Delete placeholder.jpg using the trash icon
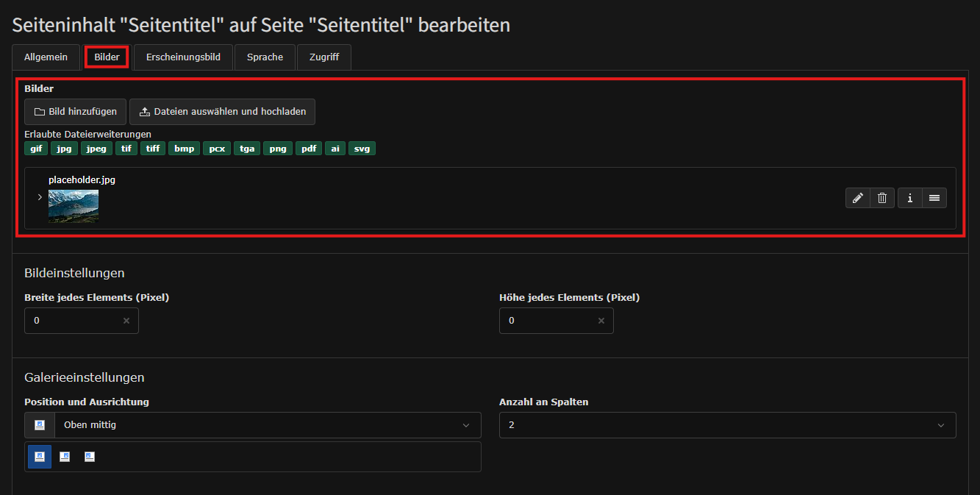Image resolution: width=980 pixels, height=495 pixels. pos(882,198)
